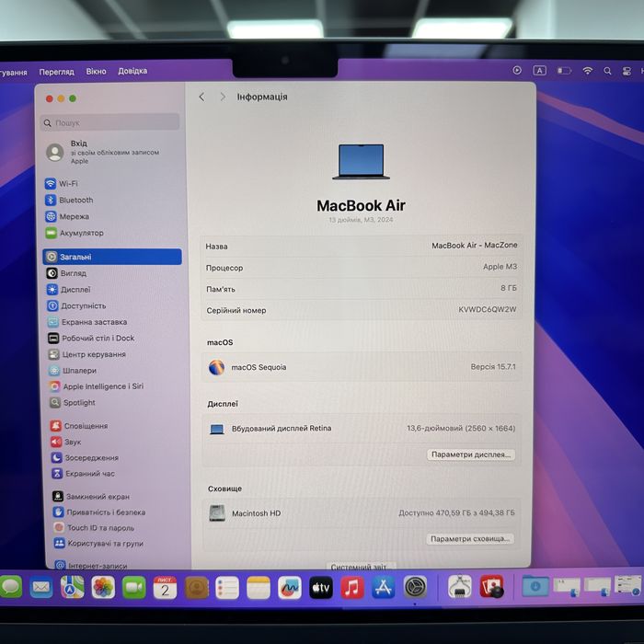Open Photos from the Dock
The height and width of the screenshot is (644, 644).
103,588
